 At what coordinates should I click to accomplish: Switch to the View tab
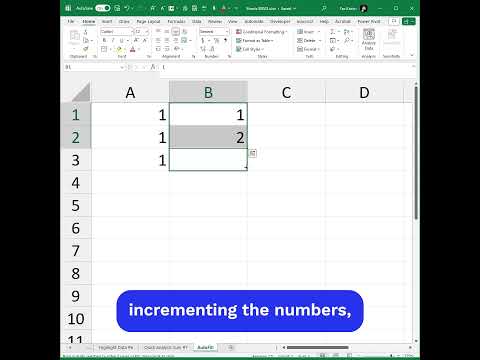(233, 21)
